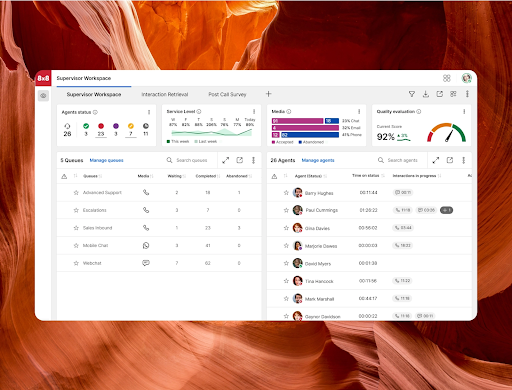Star the Escalations queue
This screenshot has width=512, height=390.
tap(76, 210)
